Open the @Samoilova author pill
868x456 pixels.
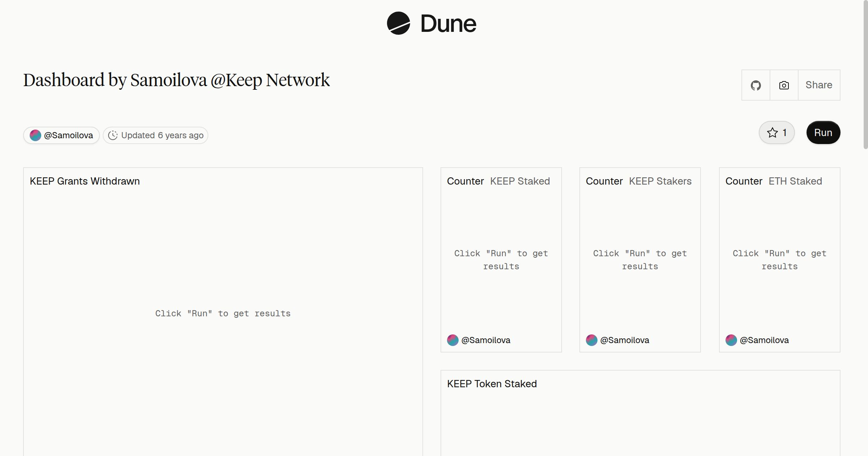pyautogui.click(x=61, y=135)
